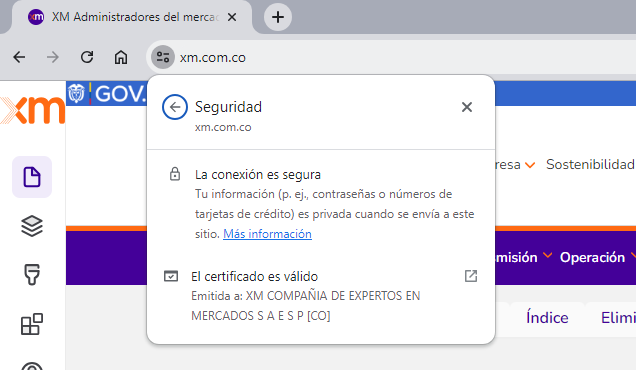
Task: Click the GOV.CO government banner logo
Action: [x=107, y=94]
